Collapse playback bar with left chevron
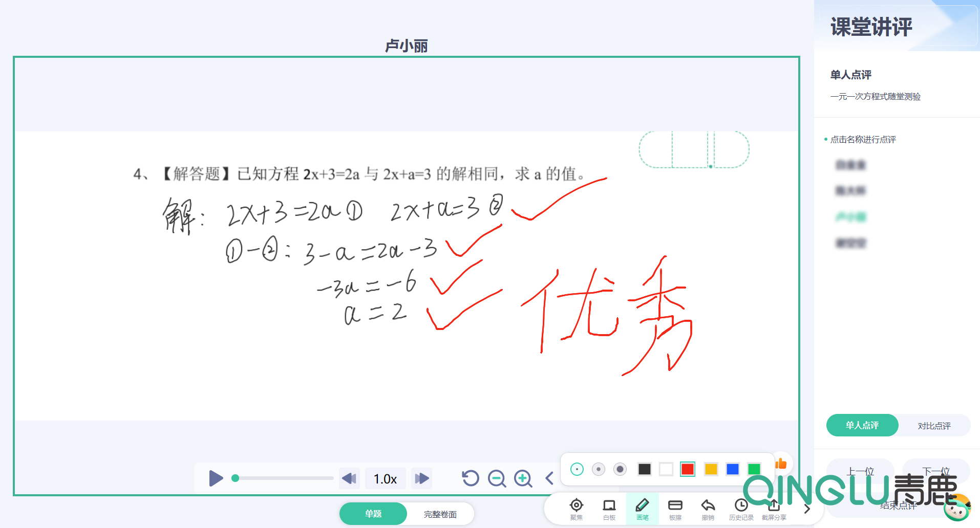 [x=549, y=478]
